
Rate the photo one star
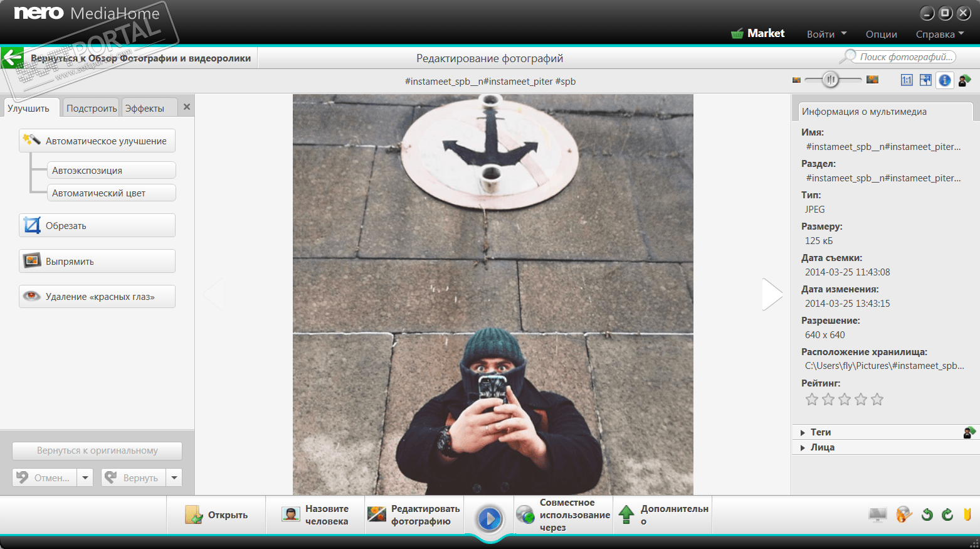(812, 399)
